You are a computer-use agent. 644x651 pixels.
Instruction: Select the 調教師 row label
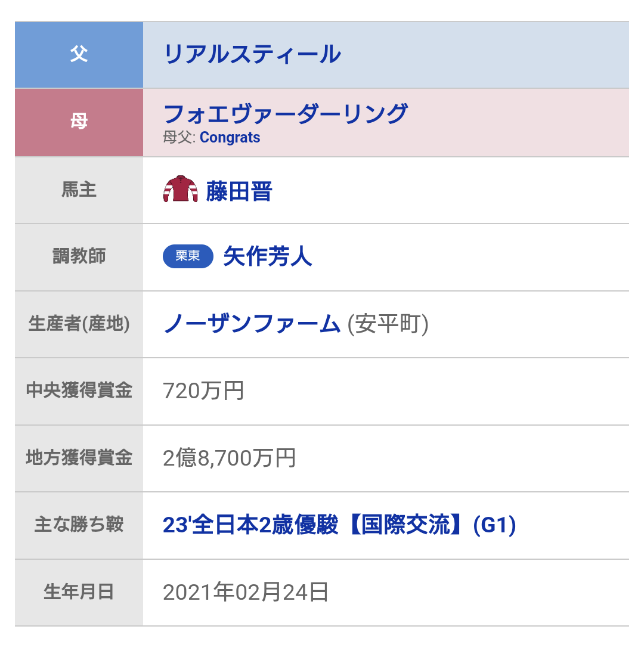[x=79, y=257]
